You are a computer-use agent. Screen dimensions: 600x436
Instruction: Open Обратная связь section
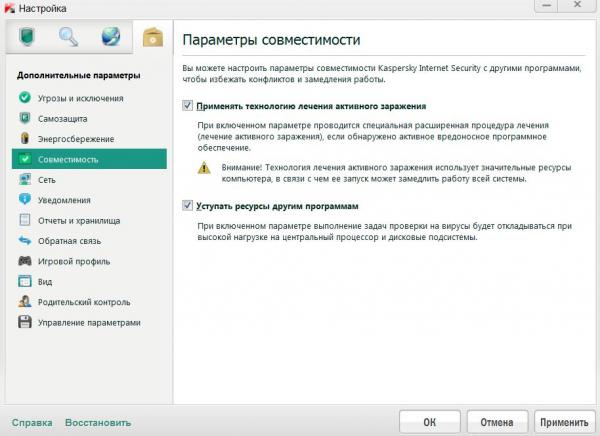click(x=89, y=241)
